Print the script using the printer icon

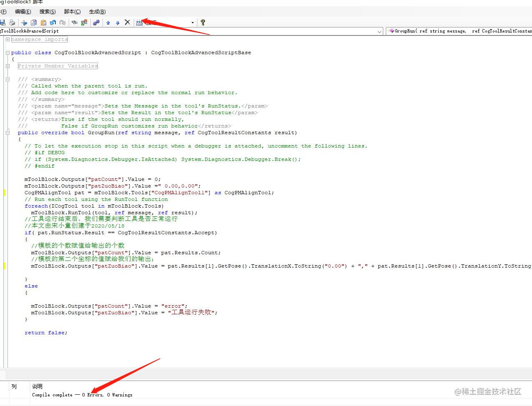(x=12, y=23)
